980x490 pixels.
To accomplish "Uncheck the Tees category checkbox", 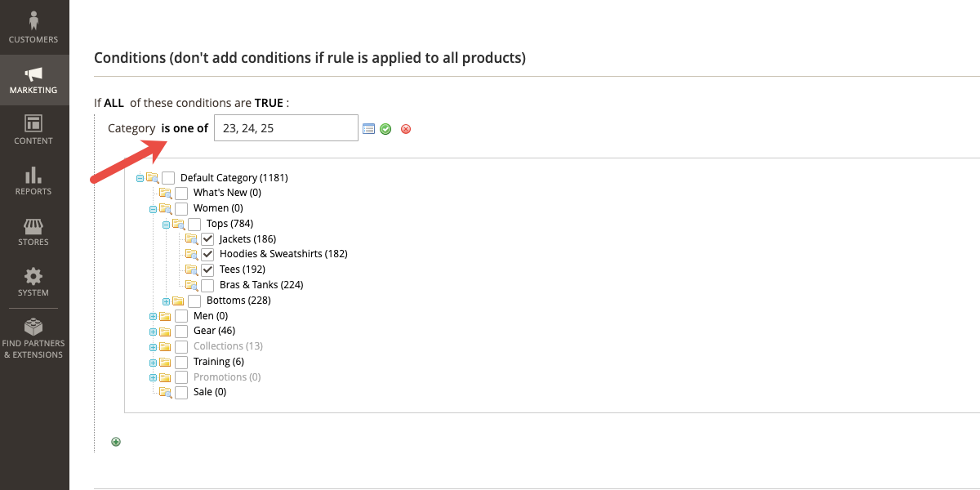I will 207,269.
